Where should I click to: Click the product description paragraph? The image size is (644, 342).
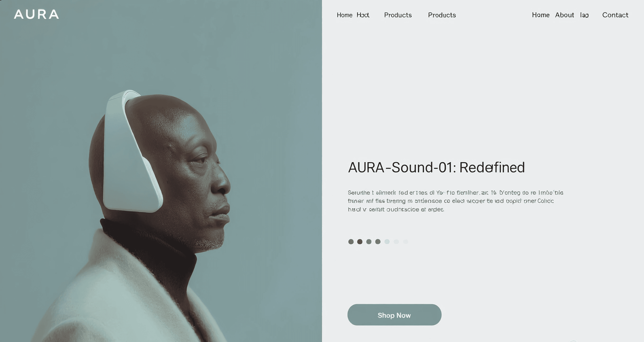click(x=456, y=201)
